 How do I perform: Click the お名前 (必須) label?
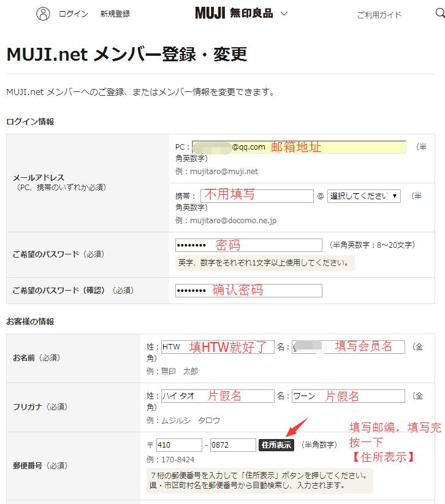[x=36, y=357]
